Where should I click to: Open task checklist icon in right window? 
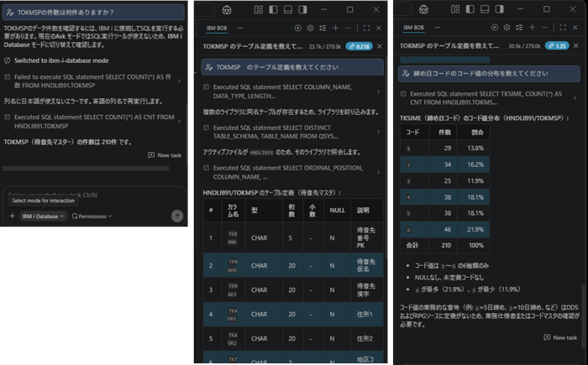tap(519, 28)
